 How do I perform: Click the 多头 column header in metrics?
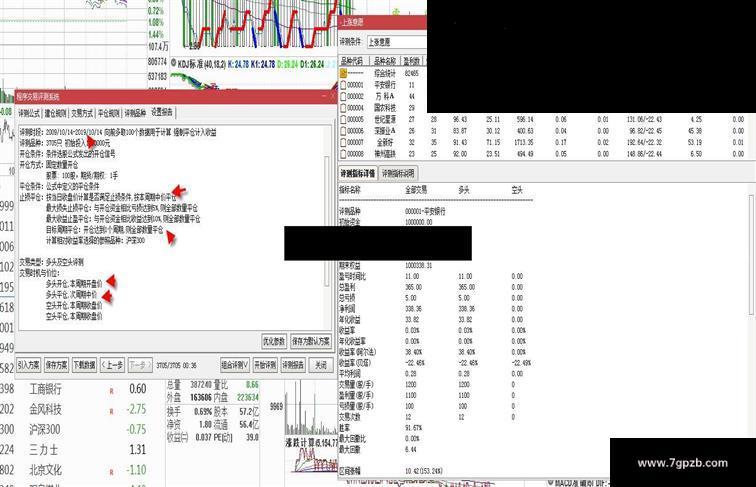tap(463, 190)
